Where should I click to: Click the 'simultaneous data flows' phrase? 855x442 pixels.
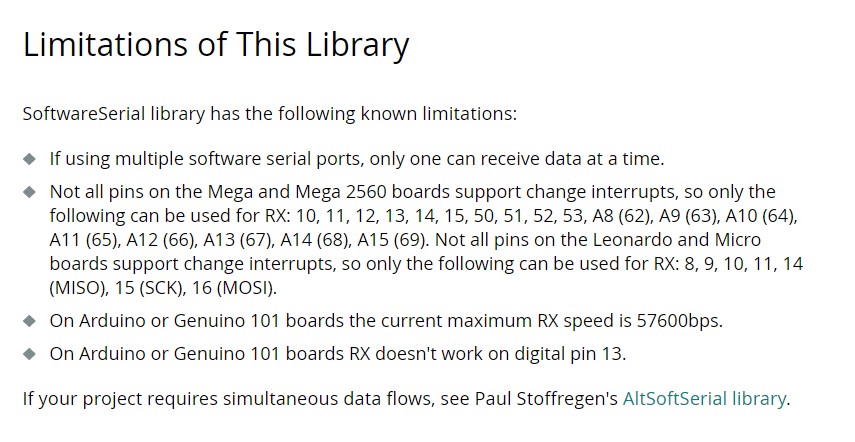pos(329,398)
